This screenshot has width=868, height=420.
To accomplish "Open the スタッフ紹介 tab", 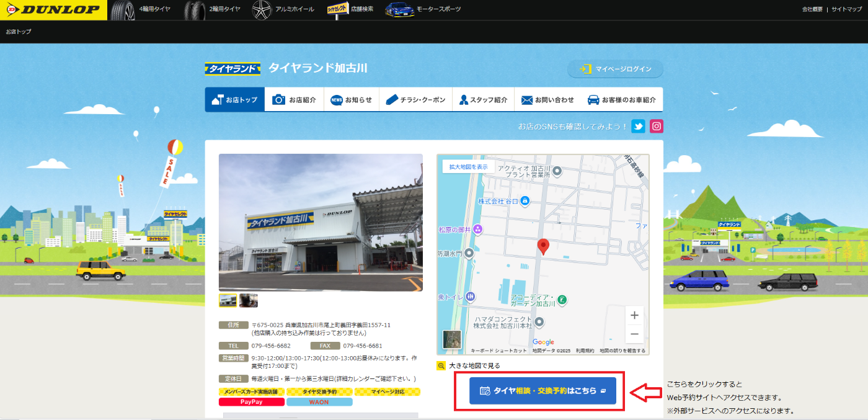I will click(x=483, y=100).
